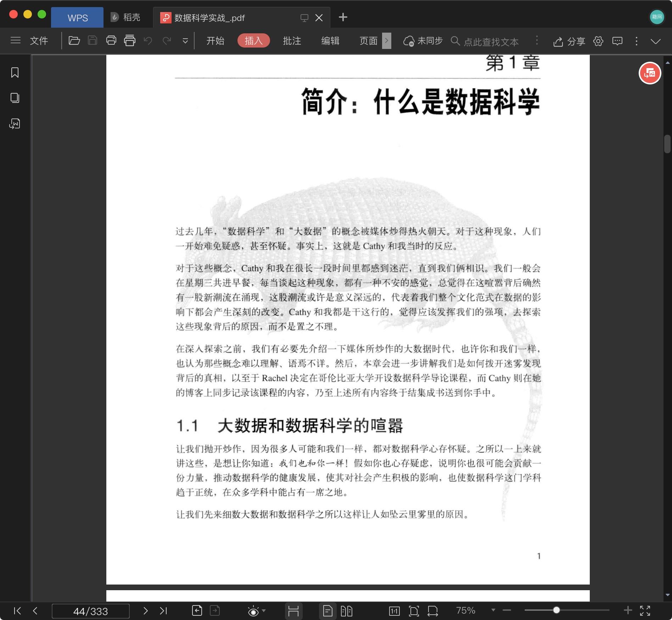The image size is (672, 620).
Task: Open the 批注 ribbon tab
Action: tap(292, 41)
